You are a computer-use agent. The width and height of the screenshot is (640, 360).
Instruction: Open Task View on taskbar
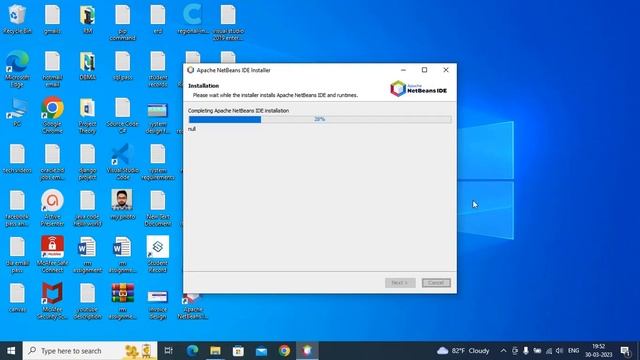[x=169, y=351]
